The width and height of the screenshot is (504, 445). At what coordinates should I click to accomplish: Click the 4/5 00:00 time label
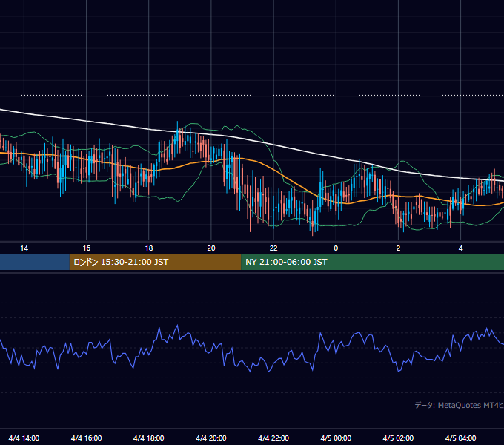tap(336, 438)
